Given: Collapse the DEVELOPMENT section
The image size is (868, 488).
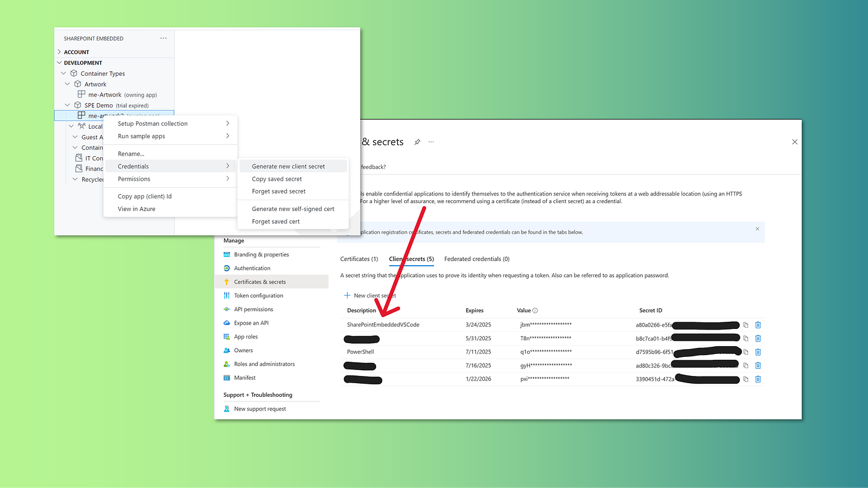Looking at the screenshot, I should tap(58, 63).
